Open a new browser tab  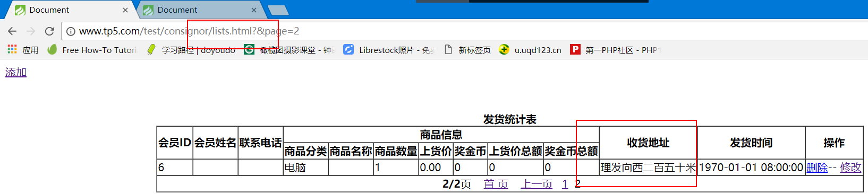(278, 10)
